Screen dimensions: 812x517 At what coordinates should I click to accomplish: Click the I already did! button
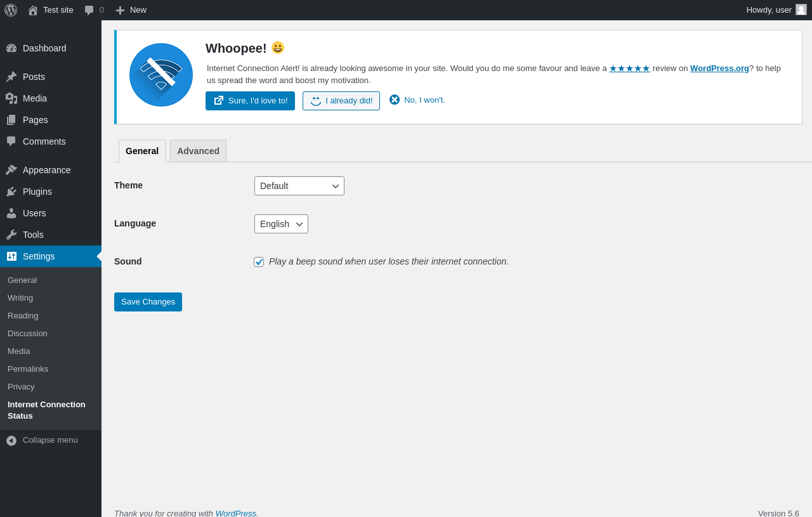pos(341,101)
